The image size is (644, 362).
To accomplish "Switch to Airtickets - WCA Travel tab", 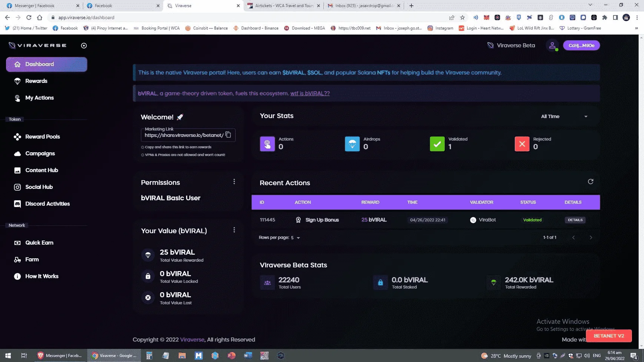I will pos(284,6).
